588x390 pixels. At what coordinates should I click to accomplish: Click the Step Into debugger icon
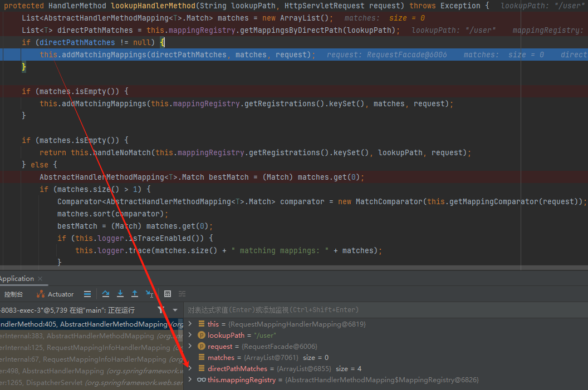[x=120, y=294]
